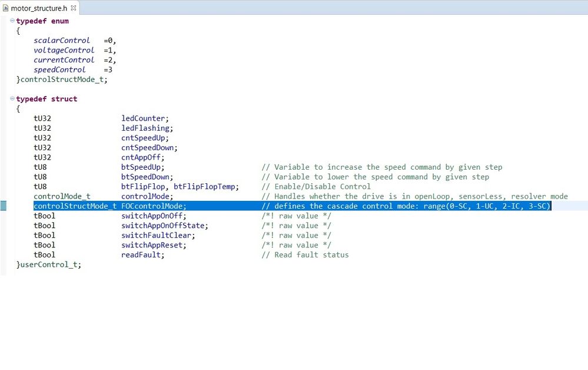The height and width of the screenshot is (370, 588).
Task: Click the currentControl enum entry
Action: tap(64, 60)
